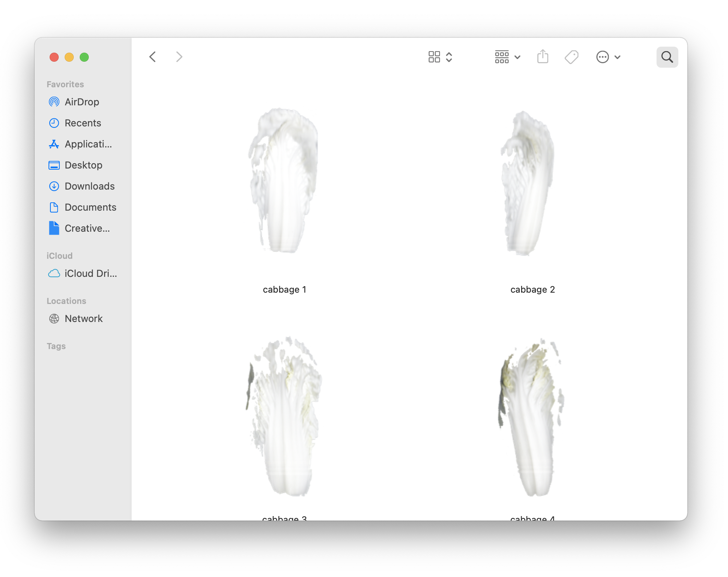Open Documents from the sidebar

pos(83,207)
